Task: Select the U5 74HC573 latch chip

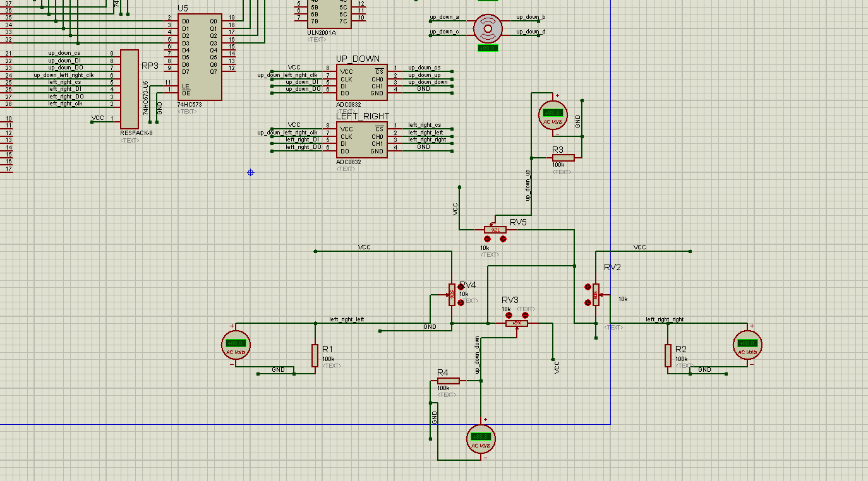Action: [200, 57]
